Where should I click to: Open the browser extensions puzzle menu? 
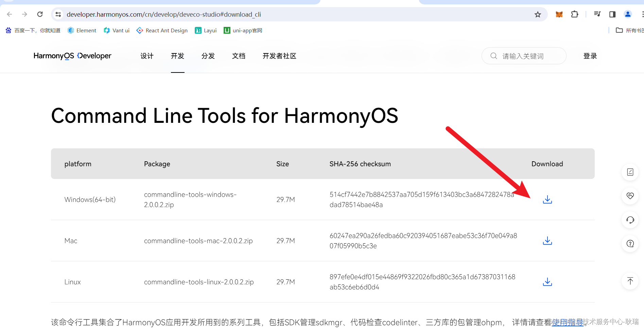(574, 14)
